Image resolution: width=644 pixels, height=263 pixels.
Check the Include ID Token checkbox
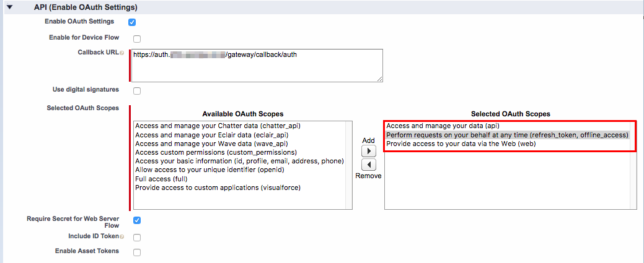pos(137,238)
